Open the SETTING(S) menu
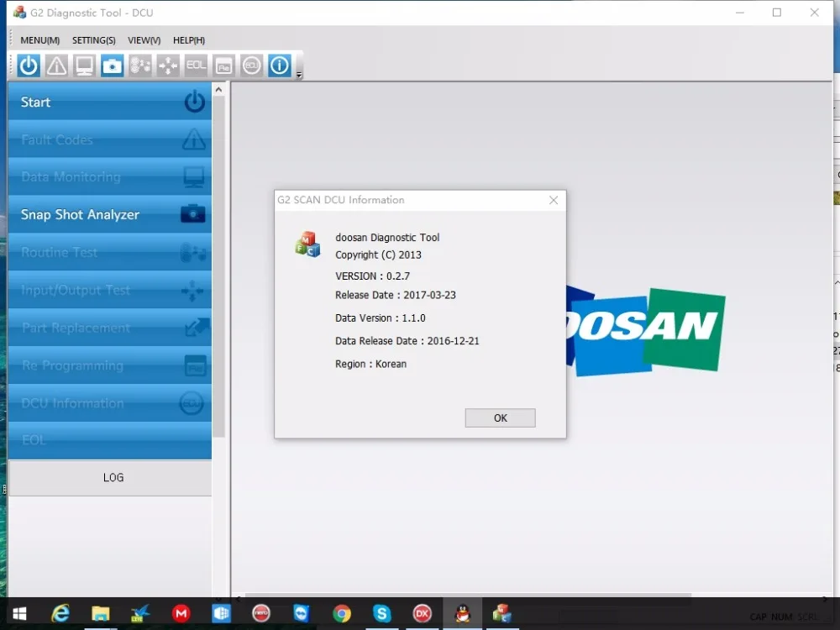The image size is (840, 630). (x=93, y=39)
